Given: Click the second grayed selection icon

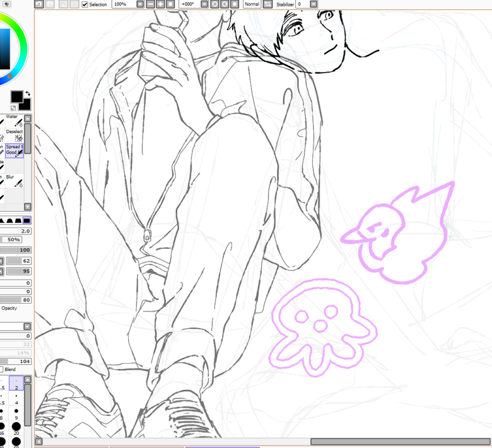Looking at the screenshot, I should point(74,4).
